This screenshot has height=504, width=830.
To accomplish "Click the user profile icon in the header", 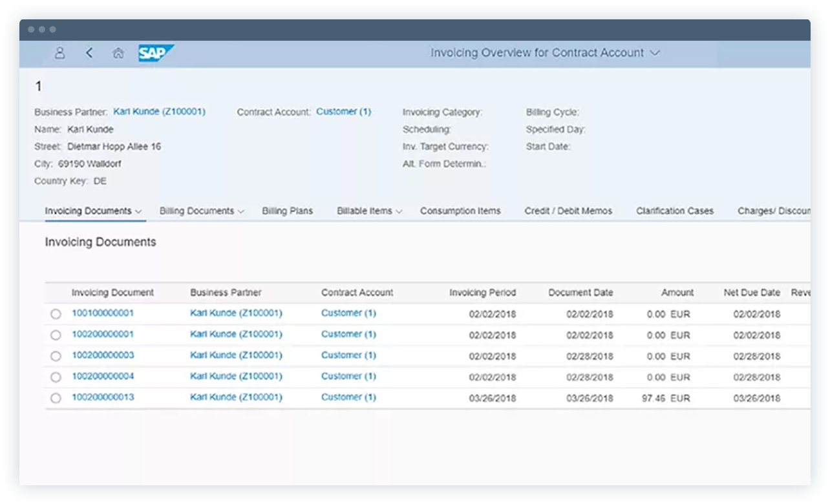I will pyautogui.click(x=59, y=54).
